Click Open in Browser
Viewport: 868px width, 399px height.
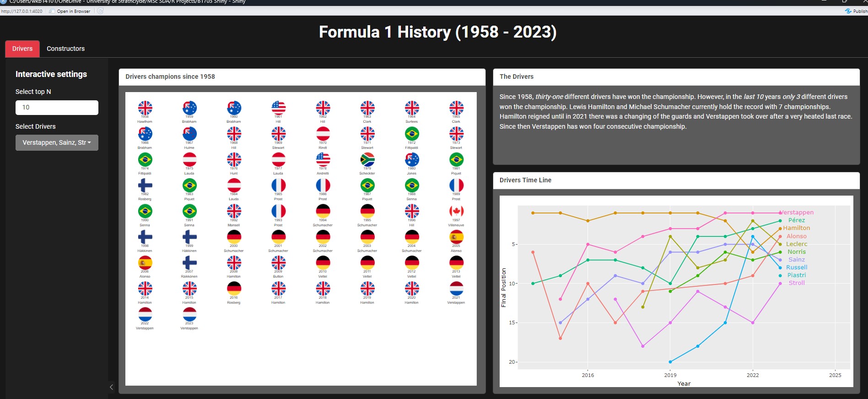coord(70,11)
